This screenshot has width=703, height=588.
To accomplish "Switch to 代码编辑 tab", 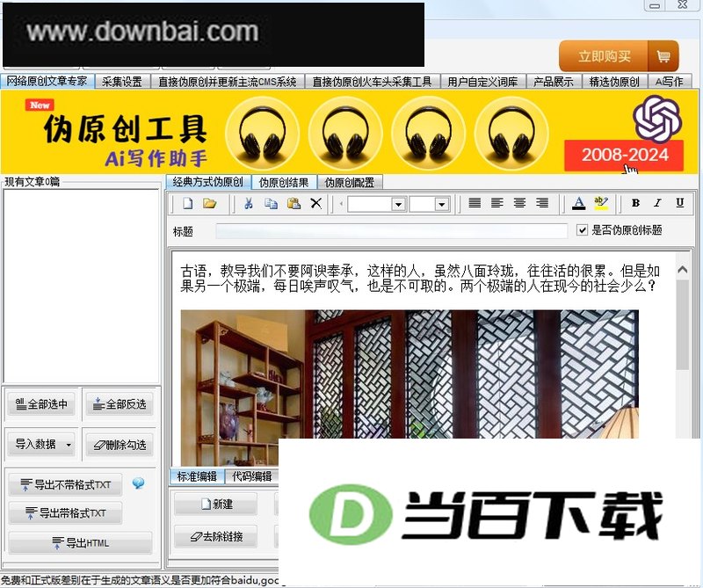I will [x=252, y=476].
